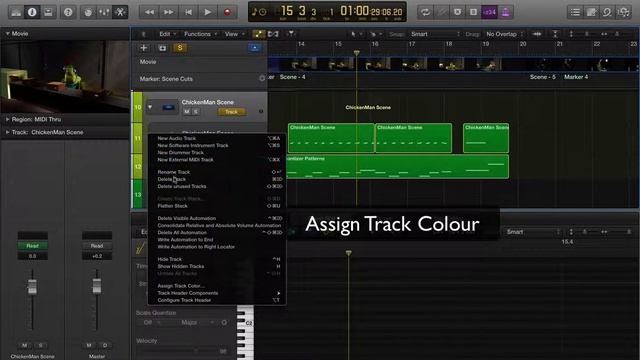
Task: Toggle the yellow global Solo S button
Action: (x=180, y=48)
